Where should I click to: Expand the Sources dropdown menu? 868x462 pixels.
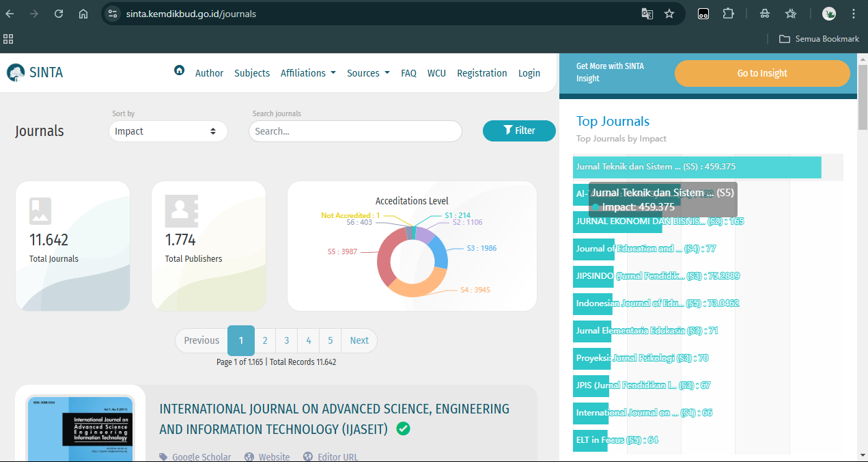[x=368, y=73]
